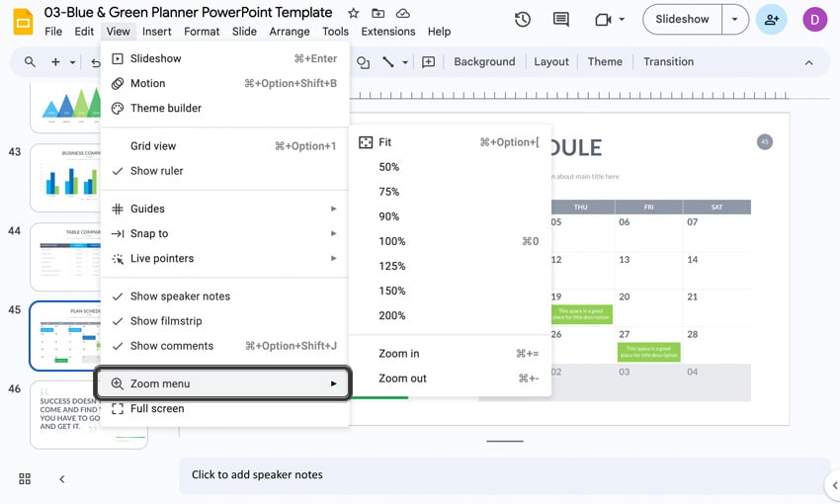Screen dimensions: 840x504
Task: Toggle Show ruler option
Action: pyautogui.click(x=156, y=171)
